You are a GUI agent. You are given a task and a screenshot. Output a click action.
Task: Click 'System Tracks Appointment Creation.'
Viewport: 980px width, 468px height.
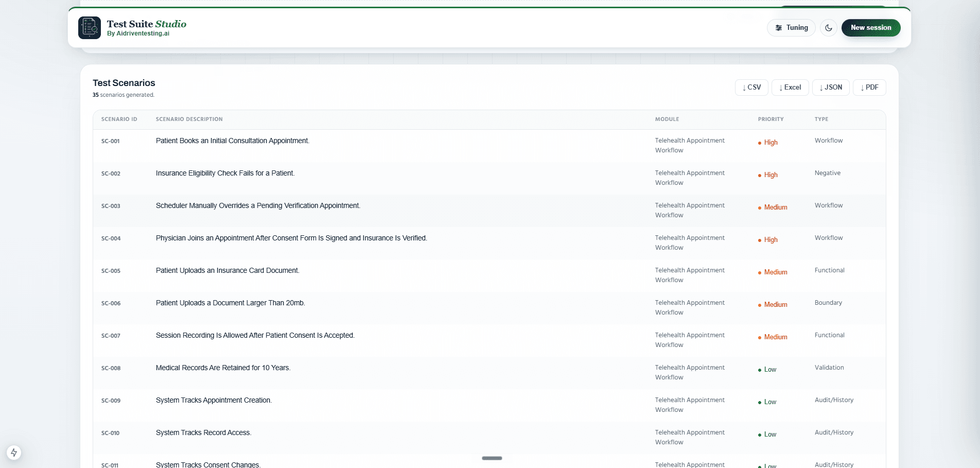[214, 401]
